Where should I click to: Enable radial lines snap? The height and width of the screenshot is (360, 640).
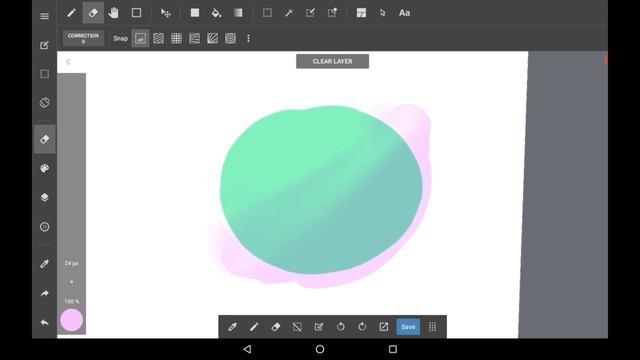[x=212, y=38]
